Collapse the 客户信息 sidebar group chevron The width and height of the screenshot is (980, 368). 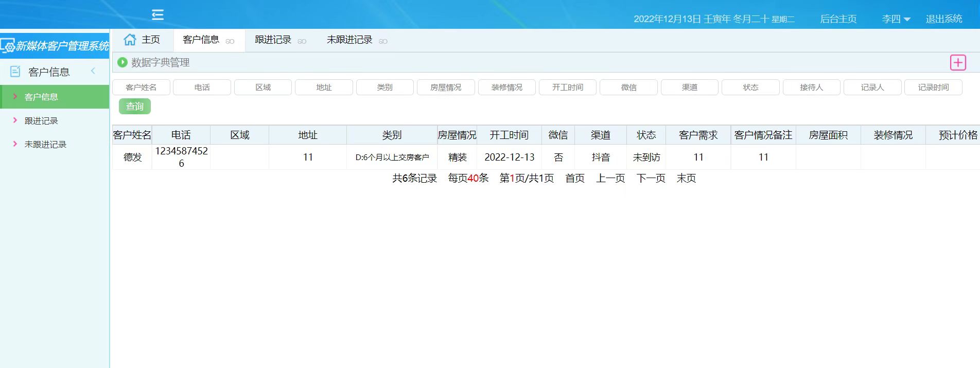coord(93,71)
